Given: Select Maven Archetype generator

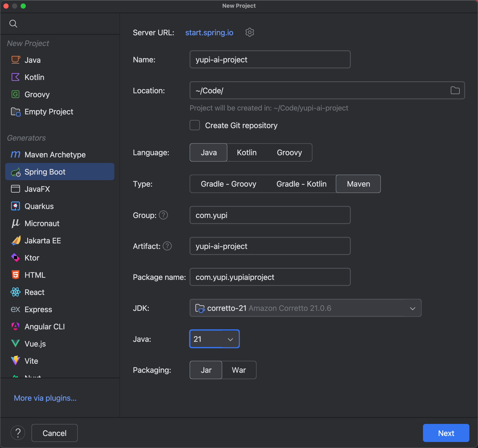Looking at the screenshot, I should pos(55,154).
